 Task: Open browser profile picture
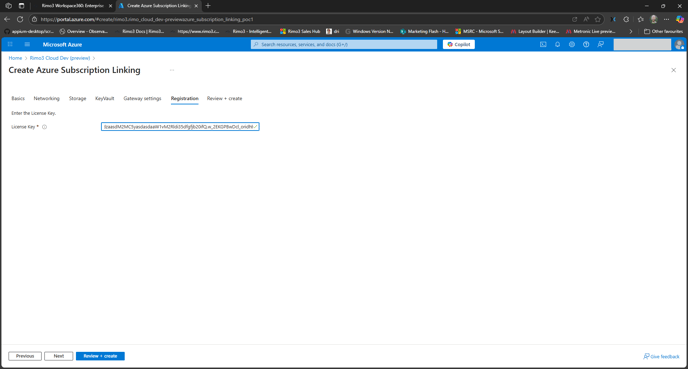point(654,19)
